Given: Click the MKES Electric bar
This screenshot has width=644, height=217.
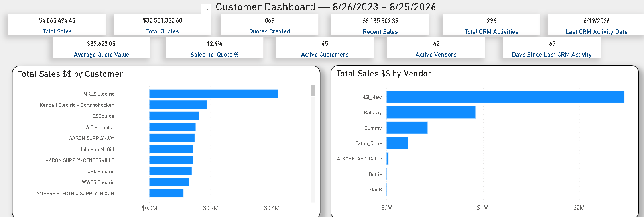Looking at the screenshot, I should [214, 94].
